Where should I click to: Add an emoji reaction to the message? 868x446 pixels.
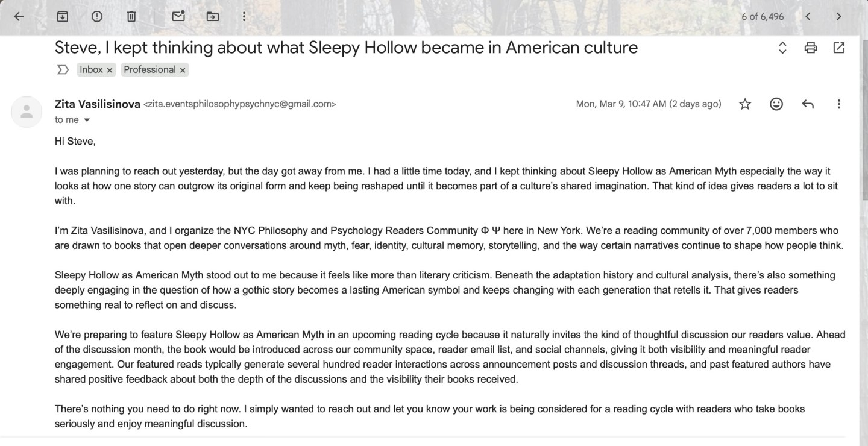click(776, 104)
